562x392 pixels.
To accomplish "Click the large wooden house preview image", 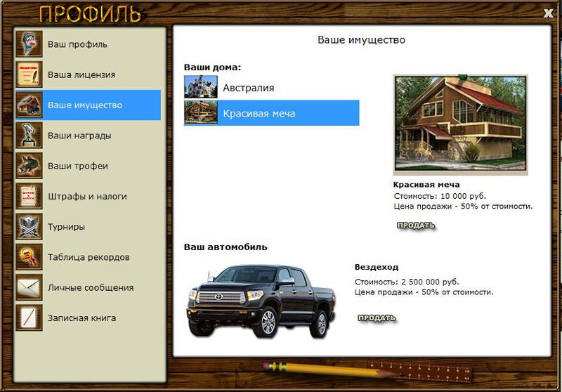I will (x=461, y=124).
